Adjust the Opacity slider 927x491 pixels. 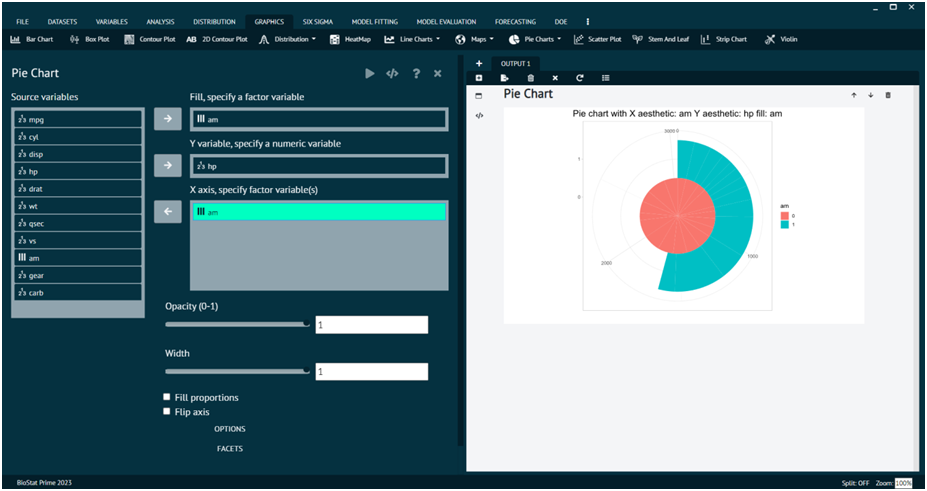[x=237, y=324]
